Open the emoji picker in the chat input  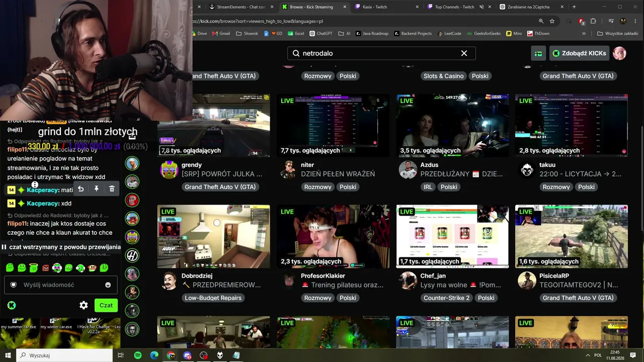108,285
